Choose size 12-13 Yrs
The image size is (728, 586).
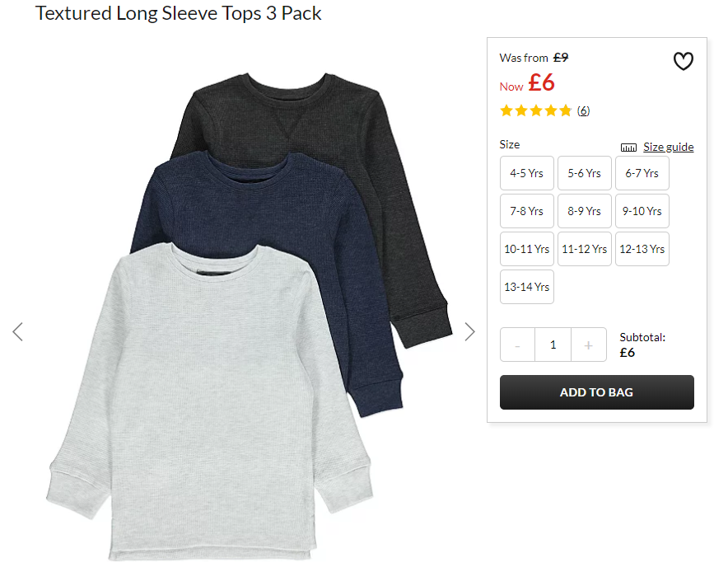coord(642,249)
